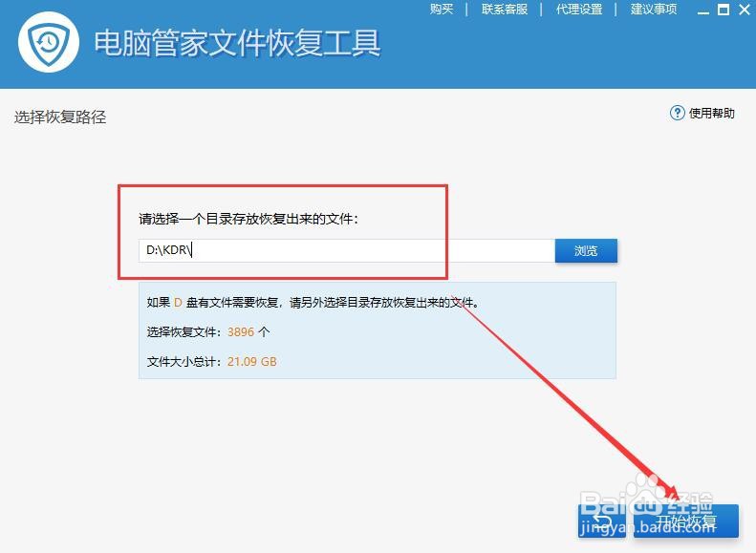Click the 3896 file count value

pos(241,332)
